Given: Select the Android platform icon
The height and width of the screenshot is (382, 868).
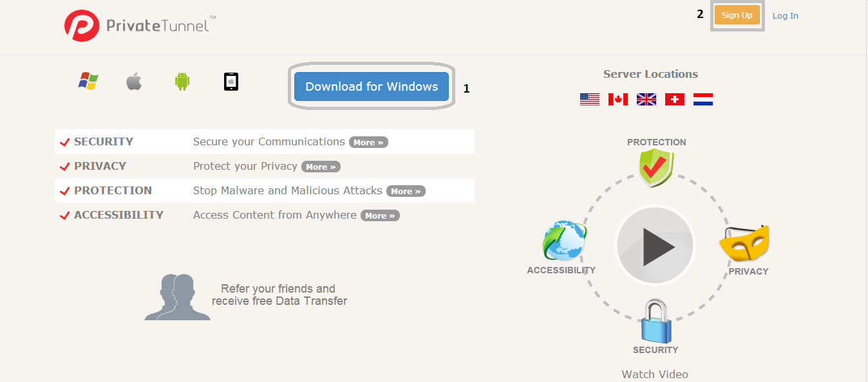Looking at the screenshot, I should (x=182, y=81).
